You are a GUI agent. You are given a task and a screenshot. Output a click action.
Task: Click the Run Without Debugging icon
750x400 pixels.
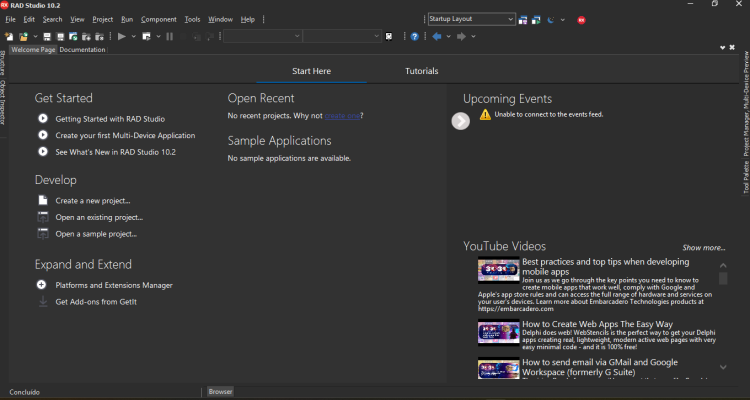point(147,36)
